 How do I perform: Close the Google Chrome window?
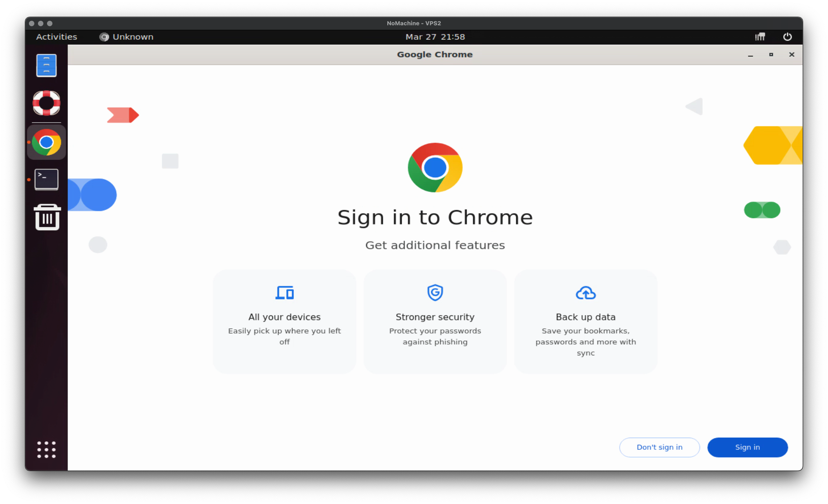[x=791, y=55]
